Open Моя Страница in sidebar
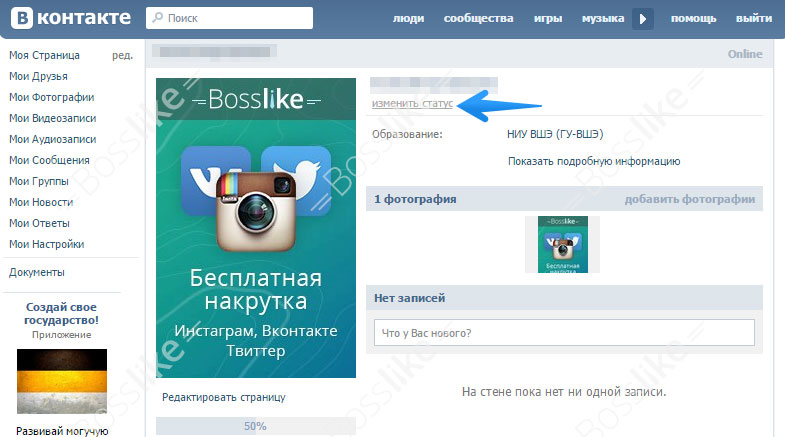The width and height of the screenshot is (785, 437). [44, 55]
